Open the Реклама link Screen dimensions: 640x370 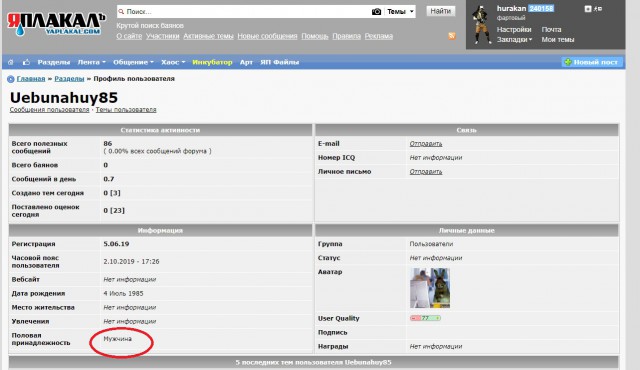tap(379, 36)
